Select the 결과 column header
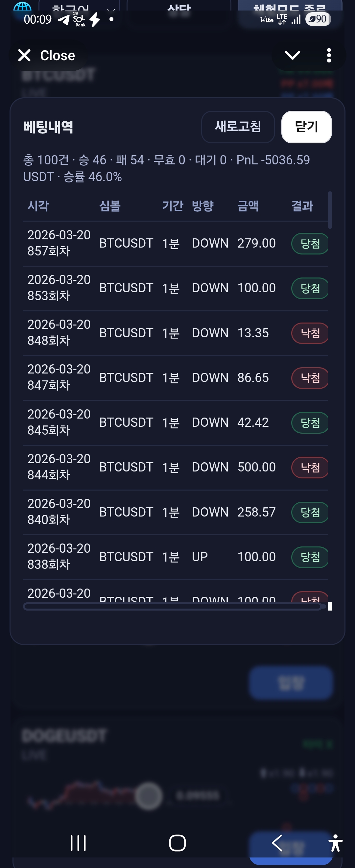Image resolution: width=355 pixels, height=868 pixels. (302, 205)
